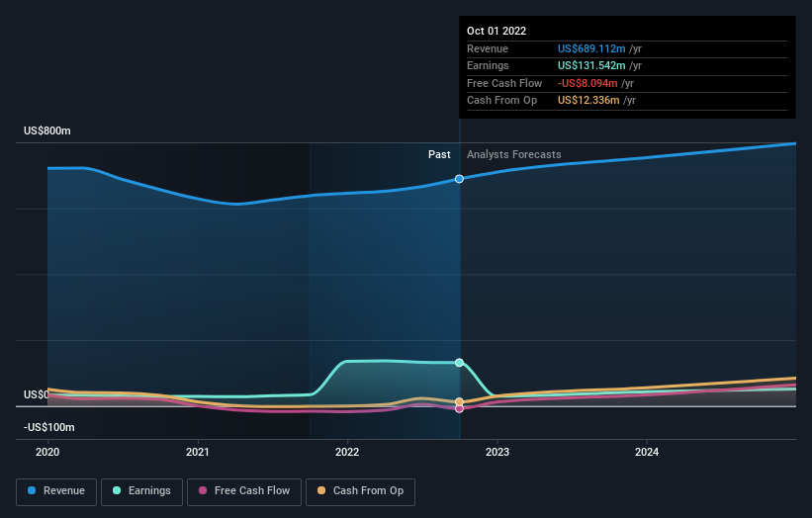Click the Past label on chart
The image size is (812, 518).
439,155
